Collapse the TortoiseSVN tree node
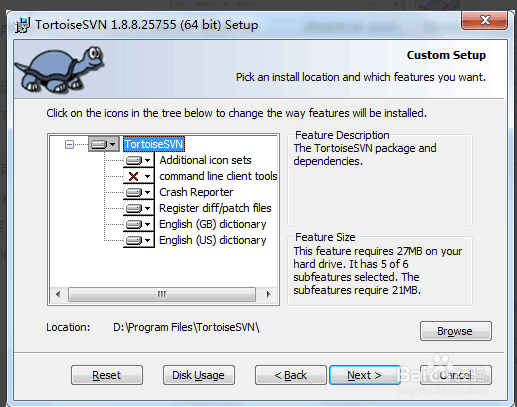Viewport: 517px width, 407px height. click(69, 144)
